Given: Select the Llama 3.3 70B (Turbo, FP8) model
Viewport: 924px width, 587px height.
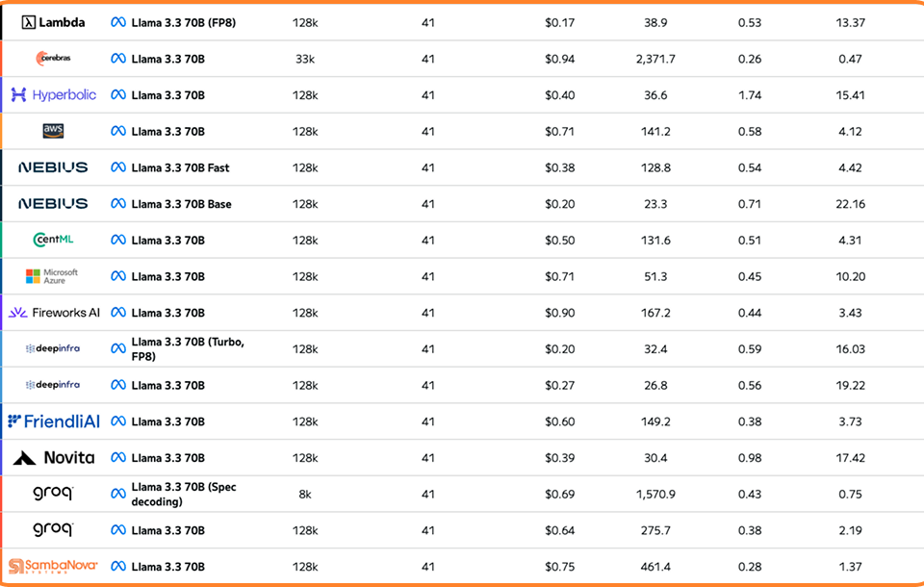Looking at the screenshot, I should tap(188, 349).
